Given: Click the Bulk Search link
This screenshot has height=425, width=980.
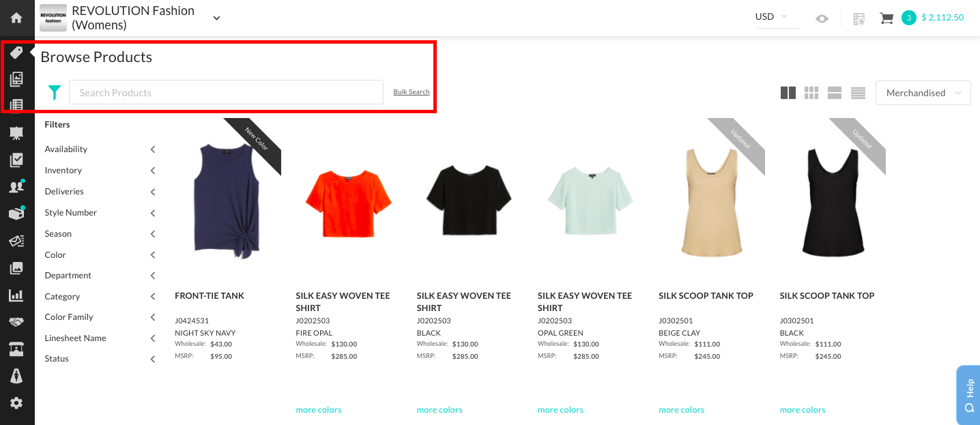Looking at the screenshot, I should click(412, 91).
